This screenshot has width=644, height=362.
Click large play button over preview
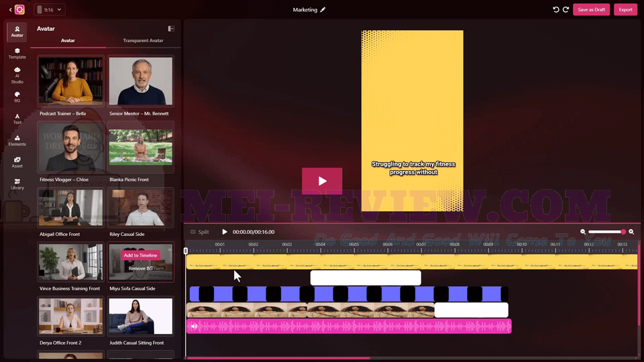tap(322, 181)
